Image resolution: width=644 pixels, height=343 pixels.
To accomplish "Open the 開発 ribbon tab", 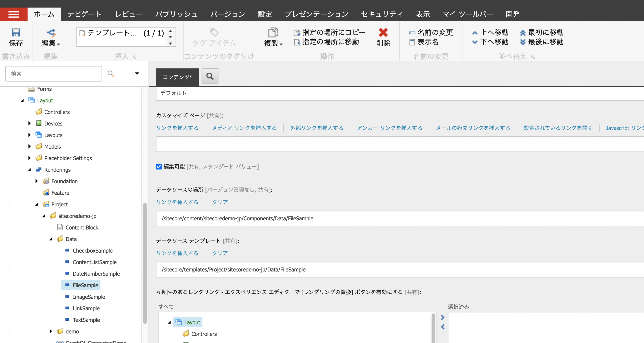I will point(512,14).
